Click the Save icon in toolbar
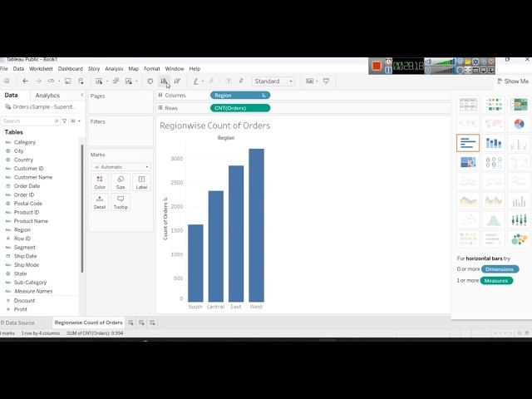 point(68,81)
